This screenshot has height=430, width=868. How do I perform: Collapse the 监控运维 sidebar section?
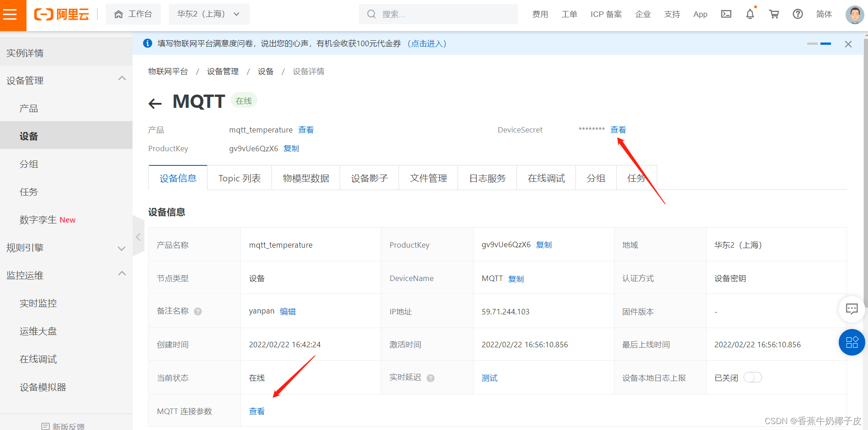pyautogui.click(x=66, y=276)
